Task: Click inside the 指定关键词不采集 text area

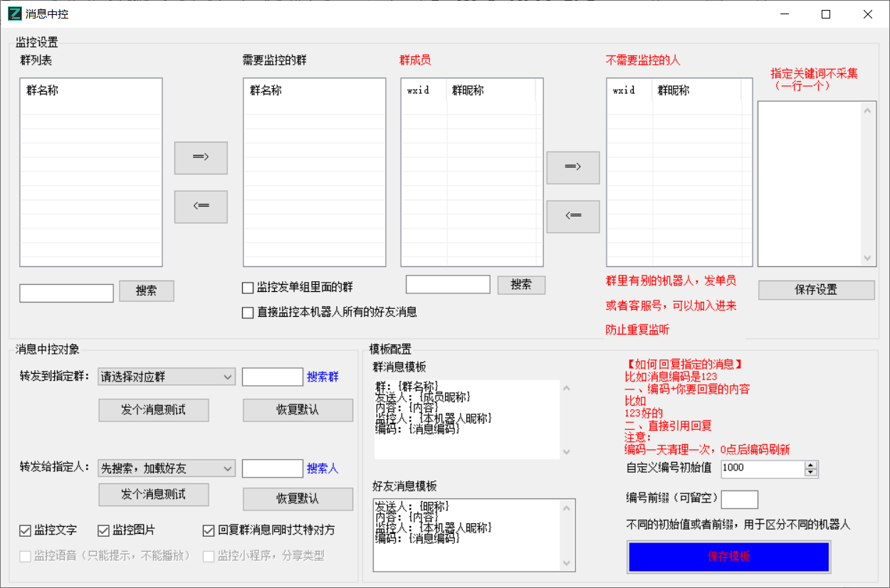Action: [809, 183]
